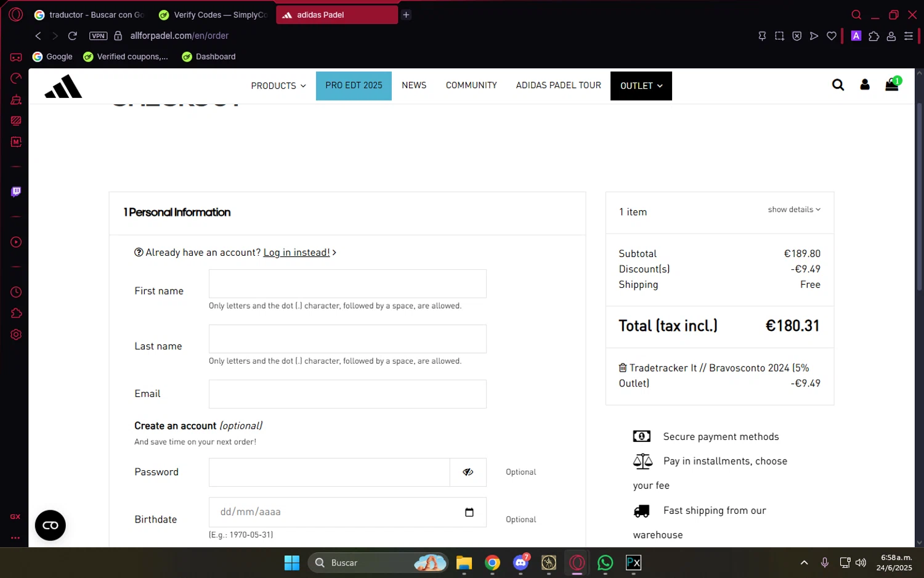Click the Birthdate dd/mm/aaaa field
924x578 pixels.
pyautogui.click(x=347, y=512)
